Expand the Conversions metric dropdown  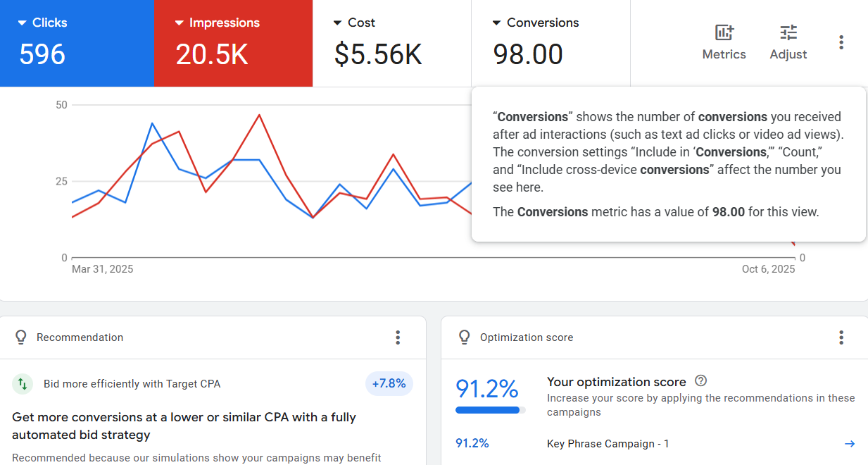tap(497, 23)
